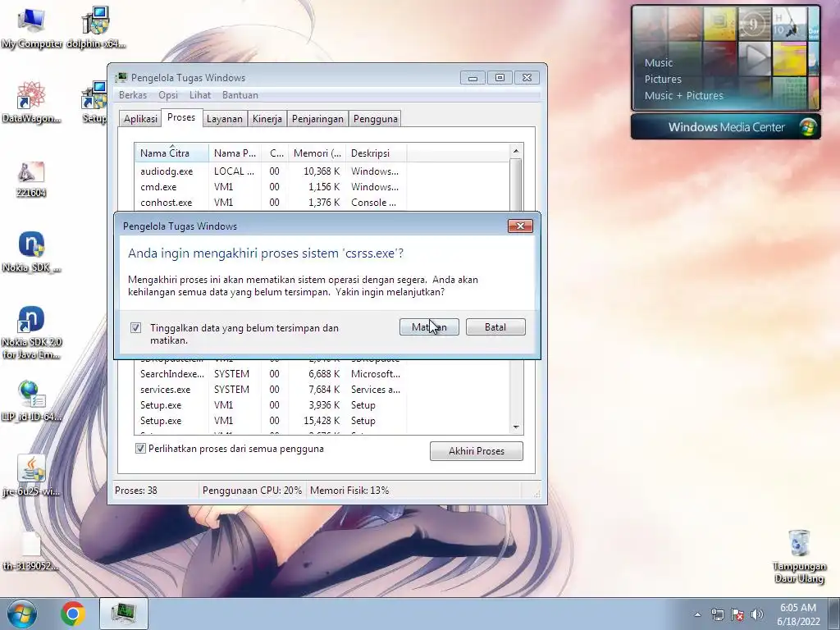Sort by Nama Citra column header
Image resolution: width=840 pixels, height=630 pixels.
click(x=171, y=153)
